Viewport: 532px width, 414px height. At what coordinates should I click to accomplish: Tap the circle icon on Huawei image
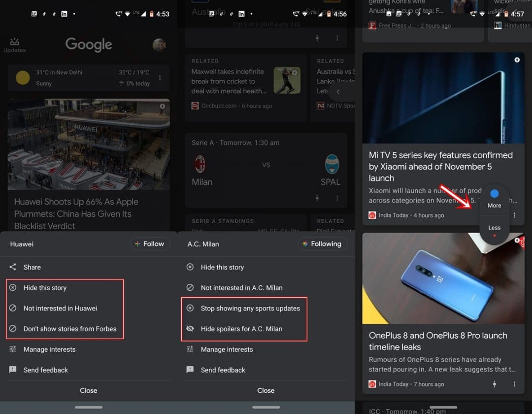pos(162,106)
